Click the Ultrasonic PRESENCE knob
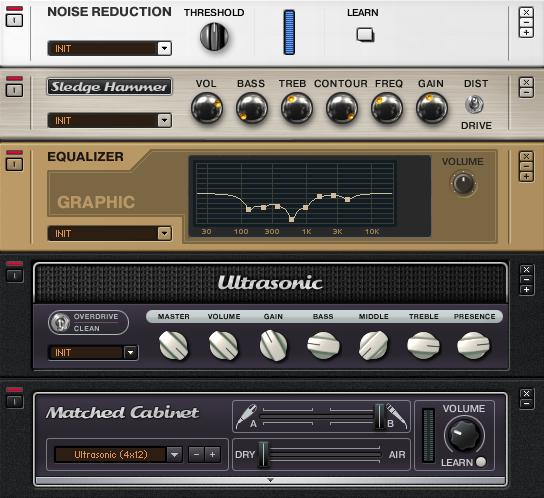 474,345
